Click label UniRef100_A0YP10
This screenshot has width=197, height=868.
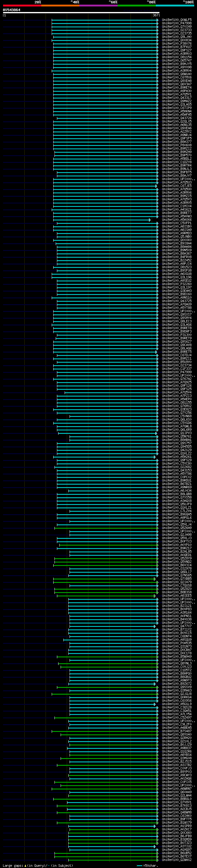[177, 545]
